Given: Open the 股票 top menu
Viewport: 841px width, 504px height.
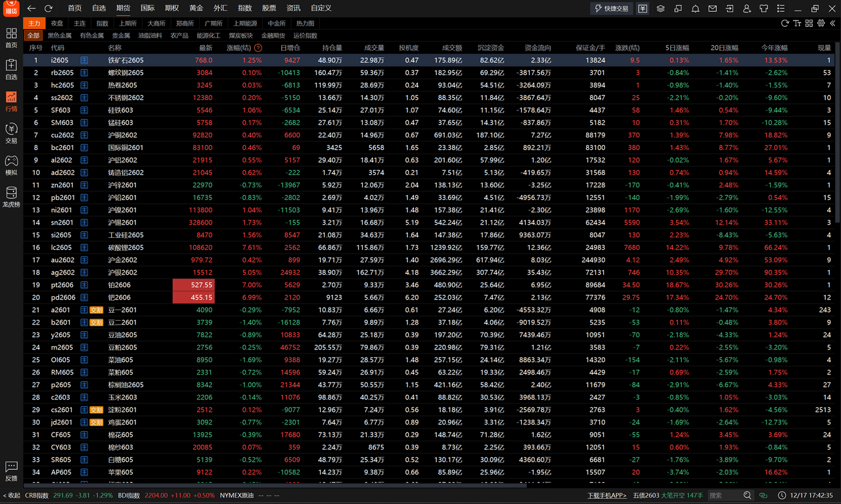Looking at the screenshot, I should (x=269, y=9).
